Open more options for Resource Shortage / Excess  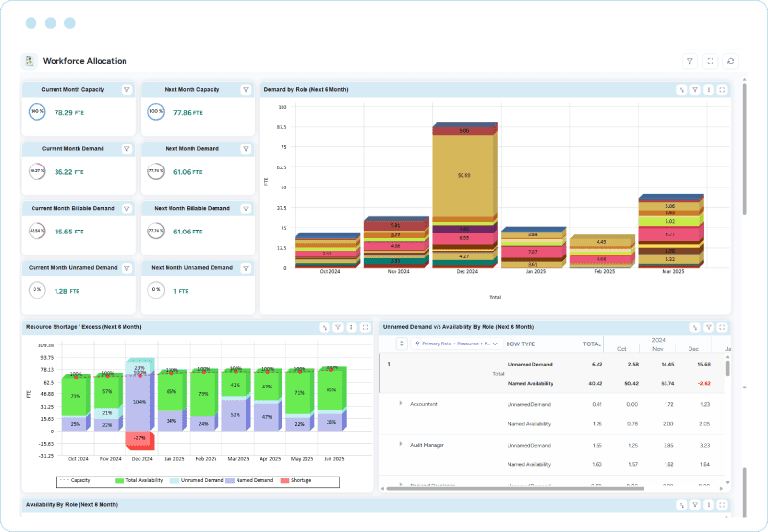(x=351, y=327)
